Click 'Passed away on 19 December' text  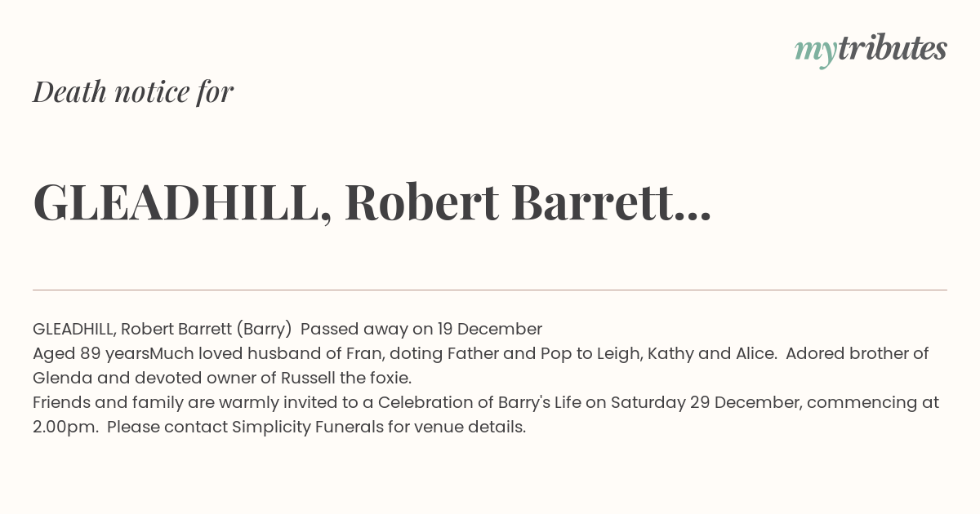(421, 329)
